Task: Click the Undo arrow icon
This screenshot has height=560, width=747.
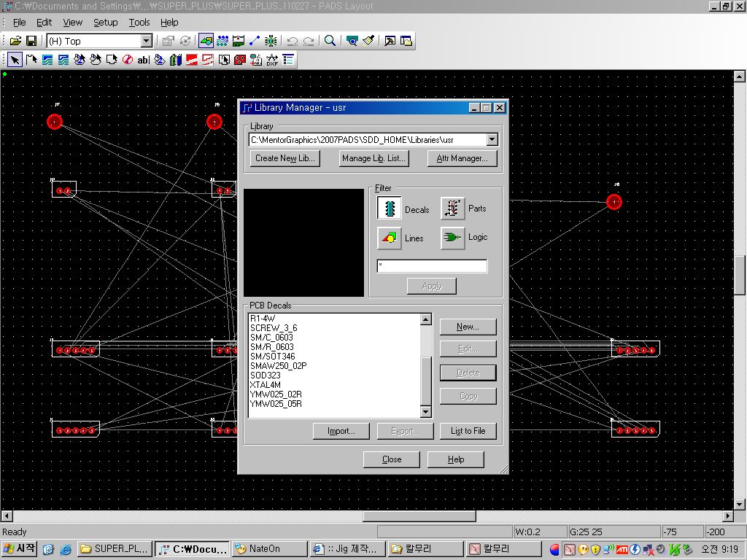Action: tap(293, 41)
